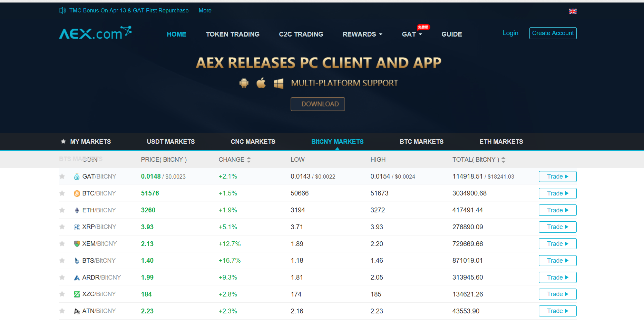
Task: Click the announcement speaker icon
Action: tap(62, 11)
